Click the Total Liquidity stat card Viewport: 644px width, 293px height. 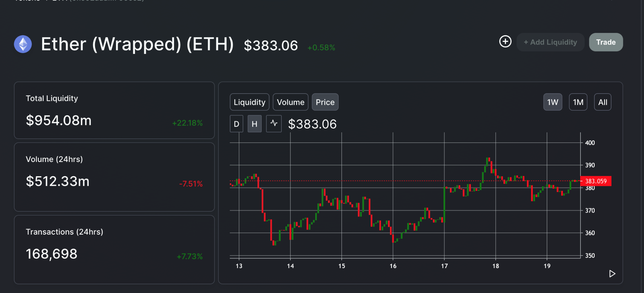click(x=114, y=110)
